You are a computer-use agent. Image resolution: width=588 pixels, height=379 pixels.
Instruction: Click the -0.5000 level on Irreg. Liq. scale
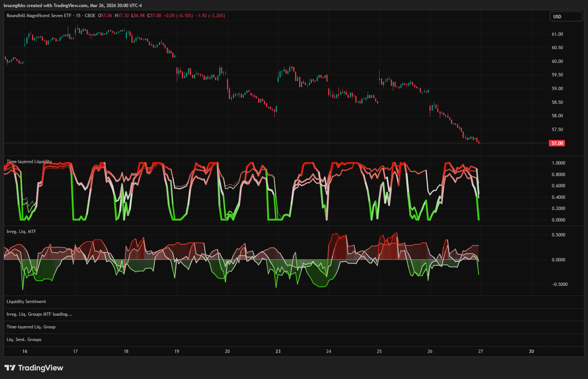coord(559,284)
